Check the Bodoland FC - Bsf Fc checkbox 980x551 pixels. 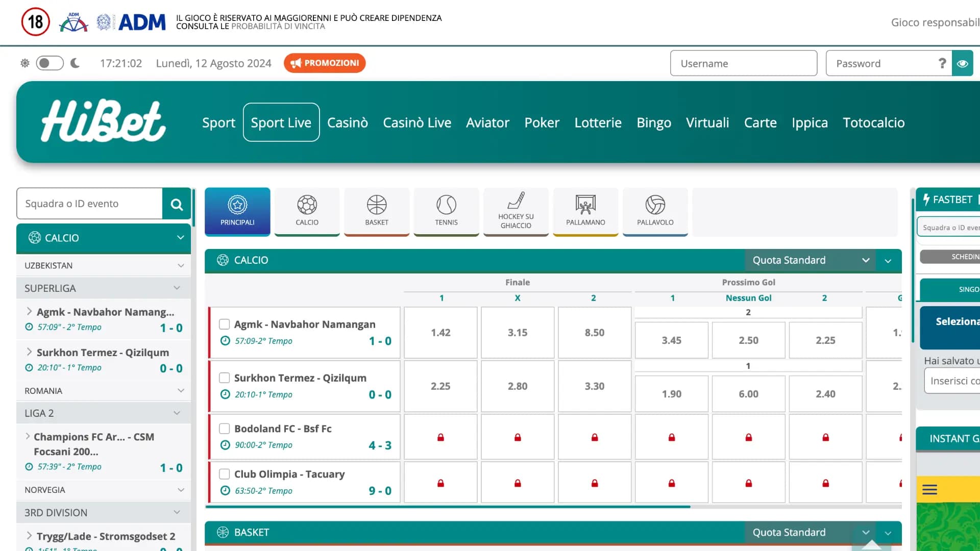click(x=224, y=429)
